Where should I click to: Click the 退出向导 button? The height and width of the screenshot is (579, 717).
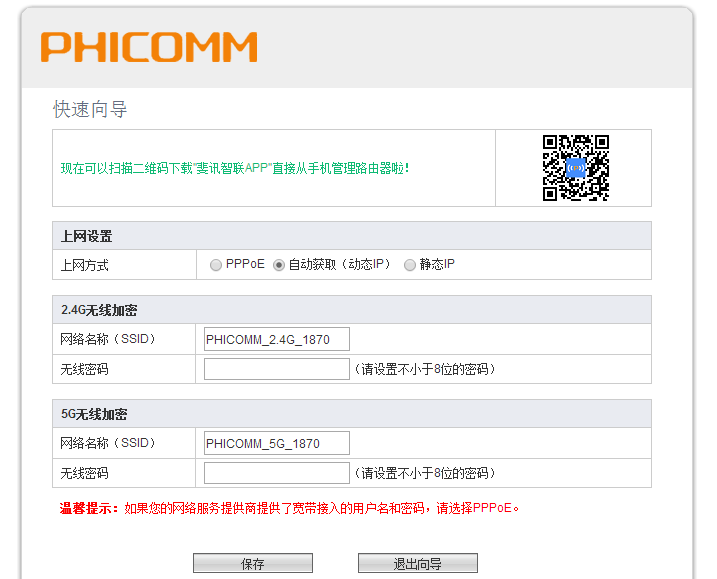pyautogui.click(x=418, y=563)
